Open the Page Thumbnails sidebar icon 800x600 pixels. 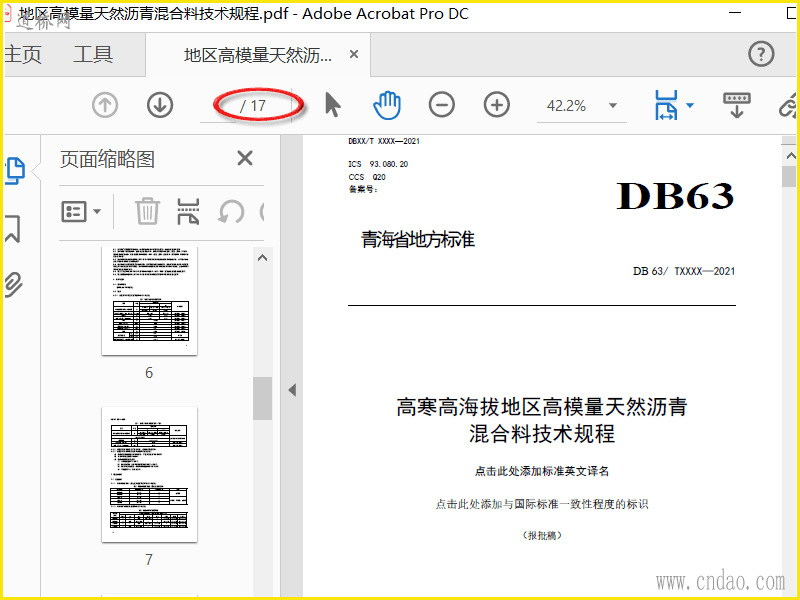tap(15, 171)
